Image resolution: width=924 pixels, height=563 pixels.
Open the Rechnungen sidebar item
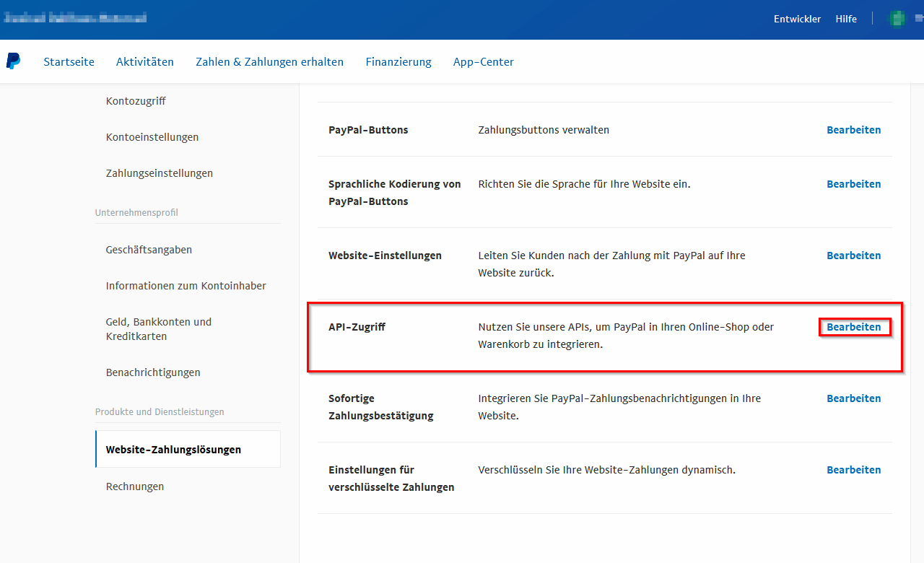point(135,486)
